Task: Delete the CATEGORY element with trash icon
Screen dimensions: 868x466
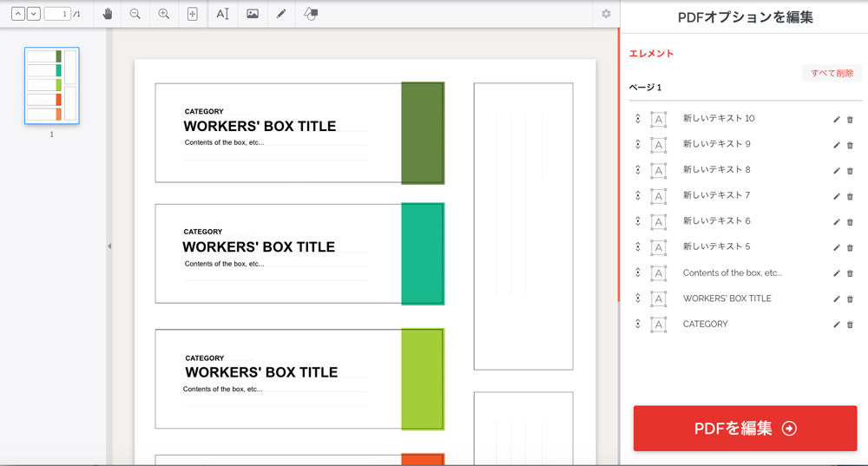Action: click(850, 325)
